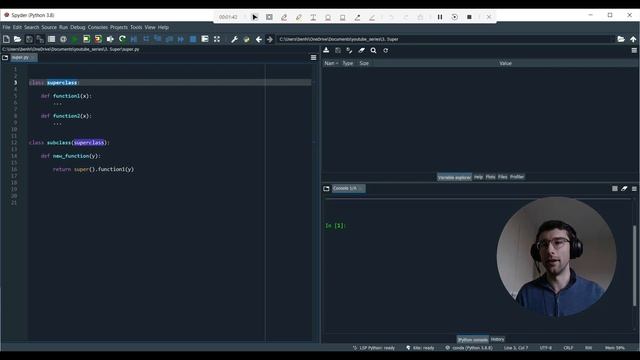
Task: Remove all variables with eraser icon
Action: coord(362,50)
